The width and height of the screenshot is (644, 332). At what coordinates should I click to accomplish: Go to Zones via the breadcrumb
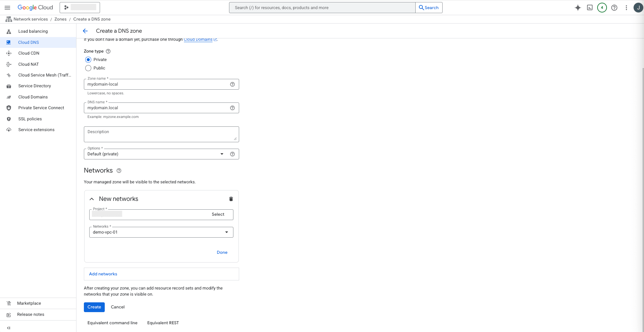(x=60, y=19)
